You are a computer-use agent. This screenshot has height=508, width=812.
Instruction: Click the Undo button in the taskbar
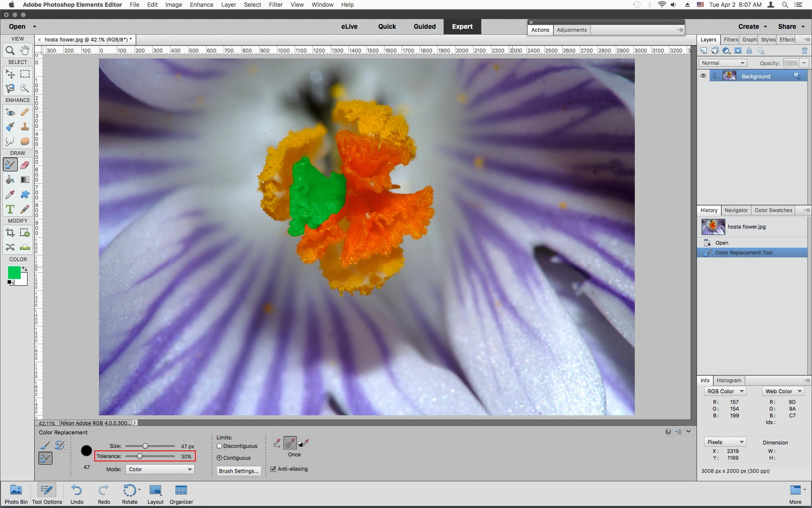coord(77,494)
